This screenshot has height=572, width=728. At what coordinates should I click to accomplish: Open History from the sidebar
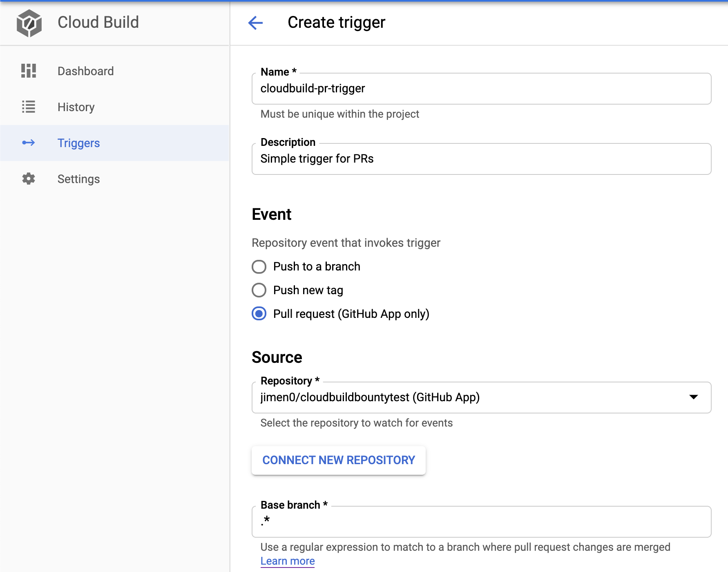tap(76, 107)
